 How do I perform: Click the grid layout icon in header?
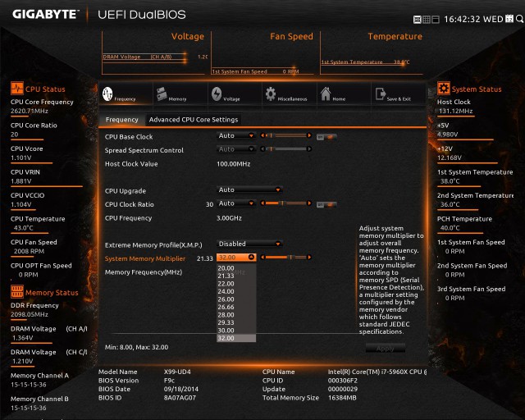pos(427,20)
